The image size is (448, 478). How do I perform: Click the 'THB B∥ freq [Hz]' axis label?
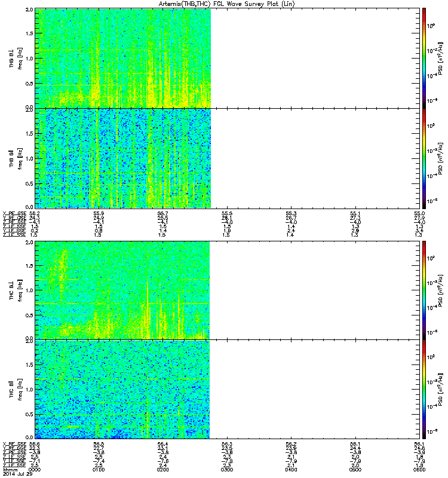click(x=16, y=158)
